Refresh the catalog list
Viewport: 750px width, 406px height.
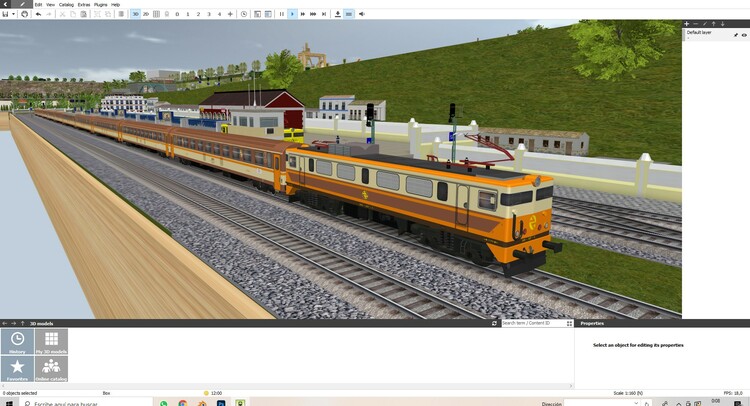(x=494, y=324)
